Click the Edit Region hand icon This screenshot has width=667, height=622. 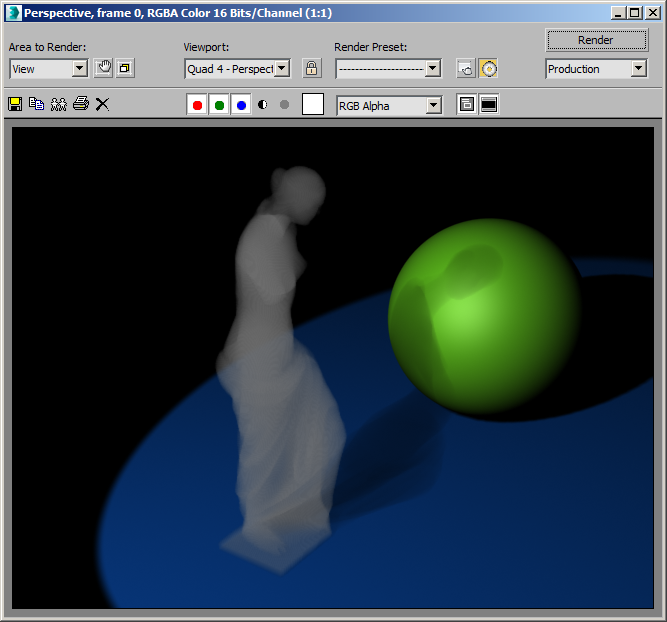[x=103, y=68]
